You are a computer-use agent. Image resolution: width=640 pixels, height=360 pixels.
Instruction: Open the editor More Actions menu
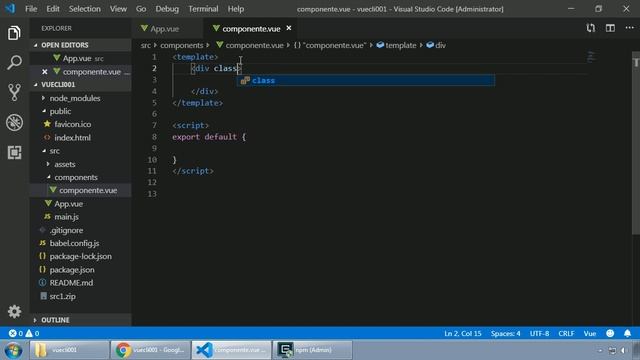629,28
